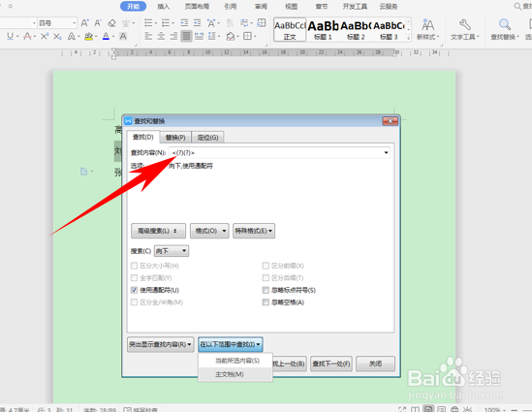This screenshot has width=532, height=413.
Task: Choose Main document (主文档) menu item
Action: click(235, 374)
